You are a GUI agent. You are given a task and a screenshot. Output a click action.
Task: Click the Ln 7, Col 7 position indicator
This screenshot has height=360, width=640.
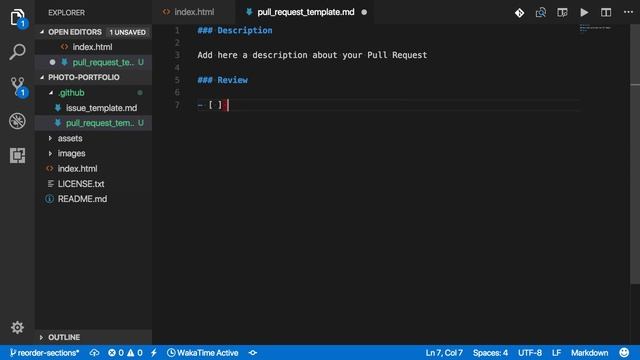click(x=444, y=353)
